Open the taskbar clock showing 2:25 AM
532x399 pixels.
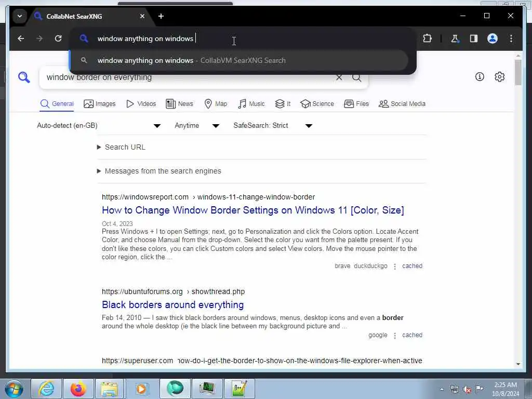pos(505,389)
